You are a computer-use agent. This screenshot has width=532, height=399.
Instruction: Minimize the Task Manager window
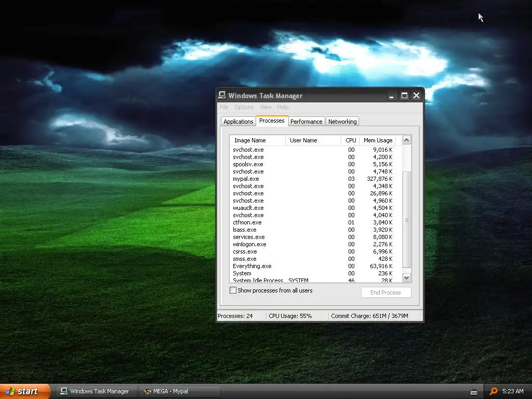(392, 96)
